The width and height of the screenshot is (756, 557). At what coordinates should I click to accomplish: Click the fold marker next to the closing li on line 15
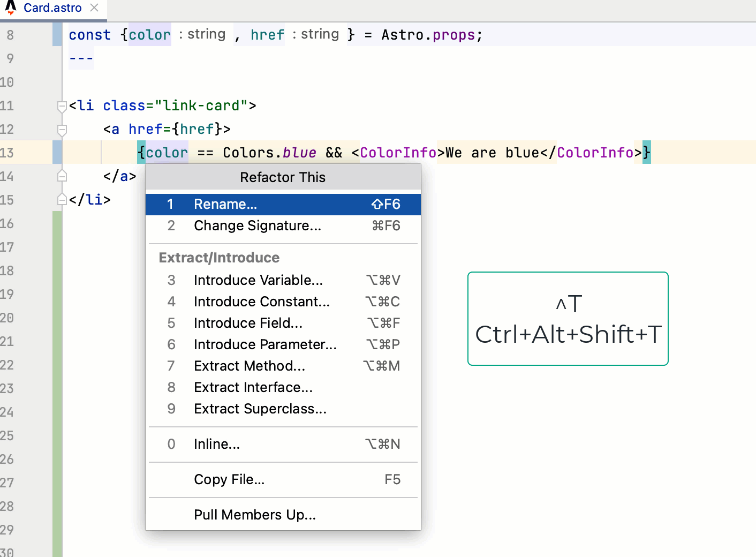62,199
